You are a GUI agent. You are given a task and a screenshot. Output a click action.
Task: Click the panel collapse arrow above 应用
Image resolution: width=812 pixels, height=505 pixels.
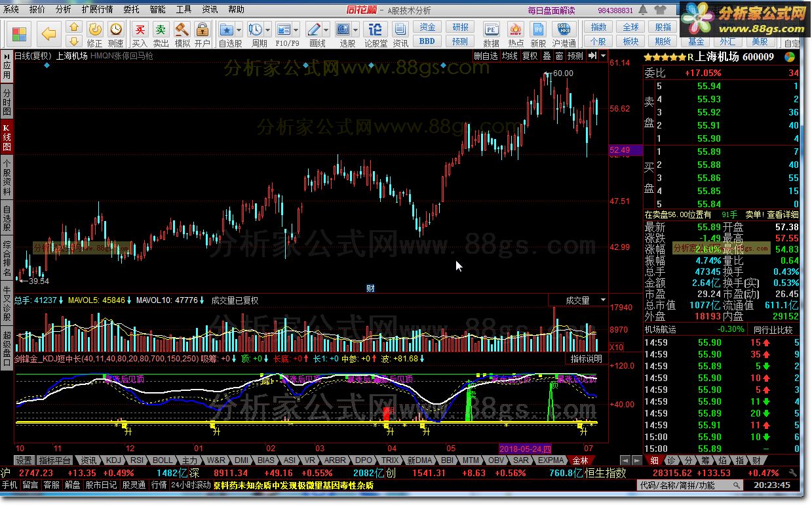click(x=6, y=56)
